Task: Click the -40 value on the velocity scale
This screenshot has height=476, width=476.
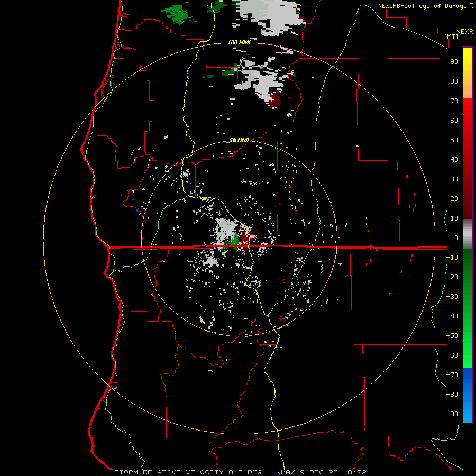Action: point(452,316)
